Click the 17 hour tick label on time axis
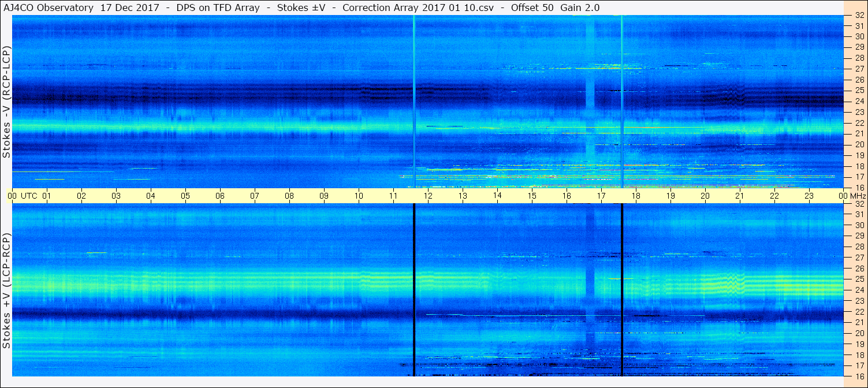868x388 pixels. click(601, 196)
